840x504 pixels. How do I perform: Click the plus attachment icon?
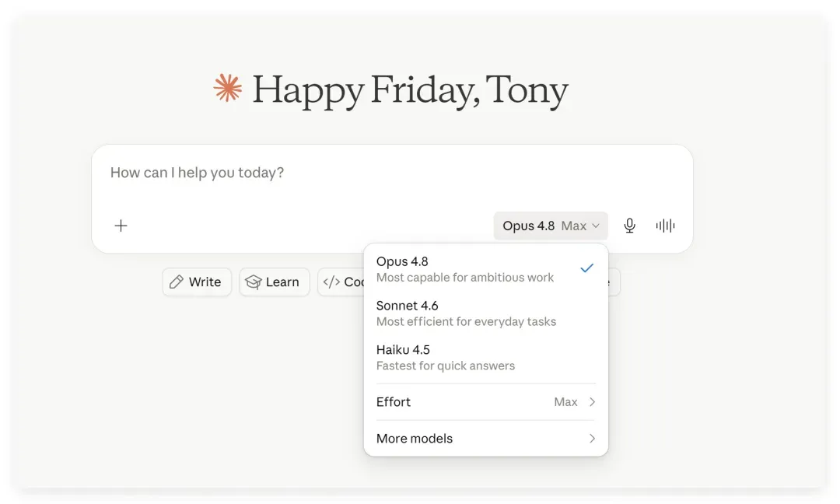(121, 226)
